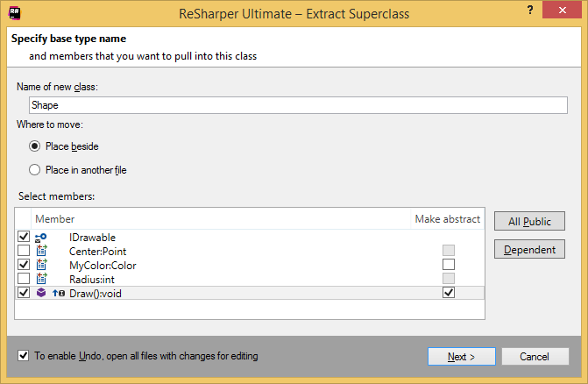Click the Center:Point property icon

point(41,251)
